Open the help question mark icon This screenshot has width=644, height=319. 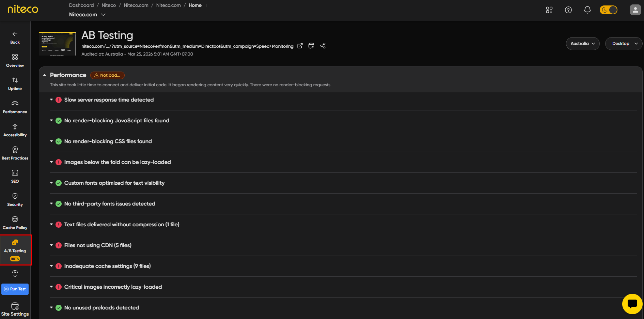(x=568, y=10)
